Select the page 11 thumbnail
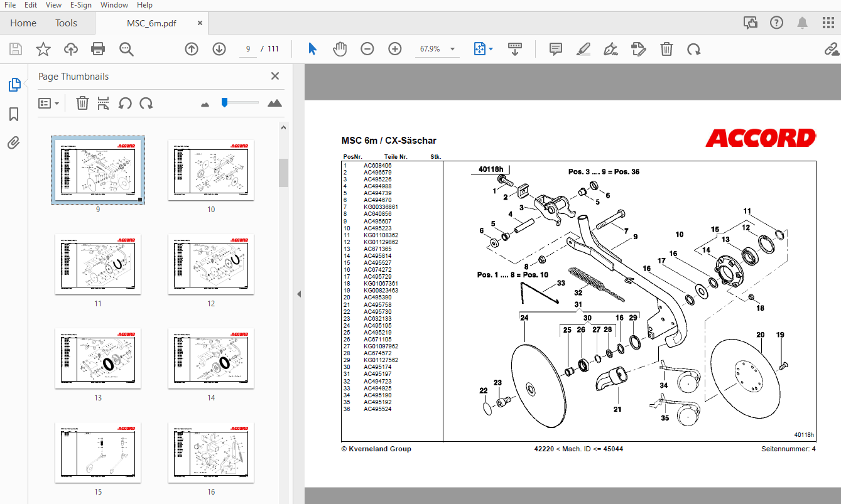841x504 pixels. (98, 264)
